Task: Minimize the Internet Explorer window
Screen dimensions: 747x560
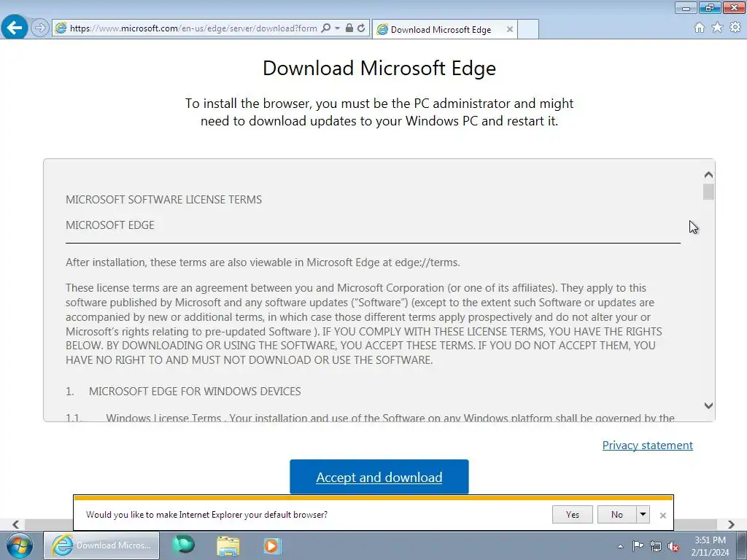Action: pyautogui.click(x=686, y=7)
